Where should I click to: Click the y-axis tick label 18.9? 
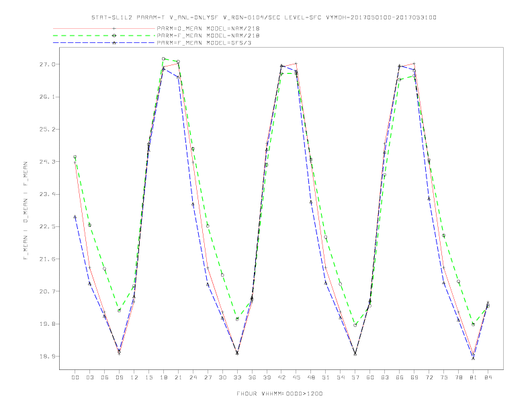(x=47, y=357)
